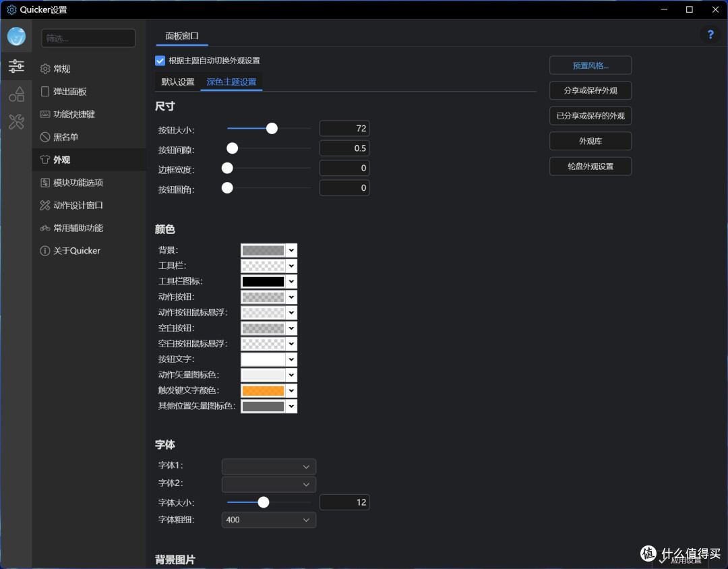Click the 字体大小 value field showing 12

pos(344,502)
